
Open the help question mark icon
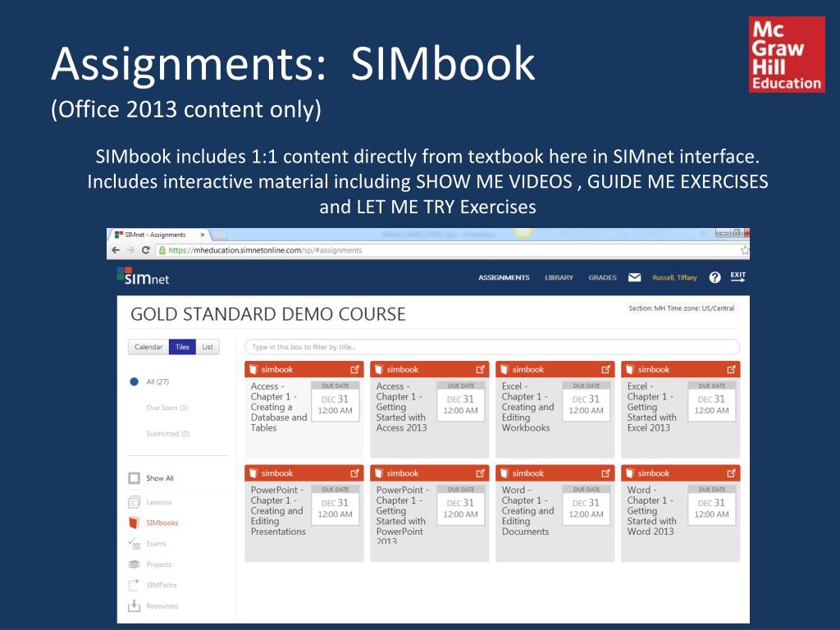pyautogui.click(x=714, y=277)
